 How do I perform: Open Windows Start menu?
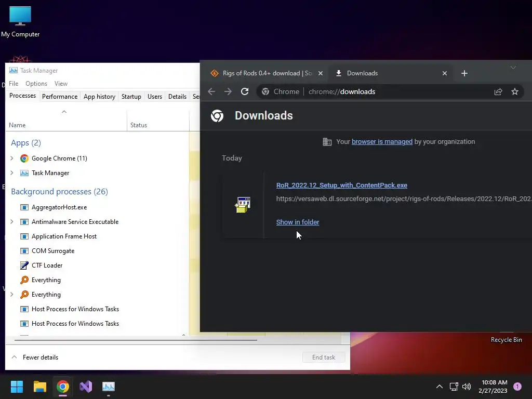coord(17,387)
